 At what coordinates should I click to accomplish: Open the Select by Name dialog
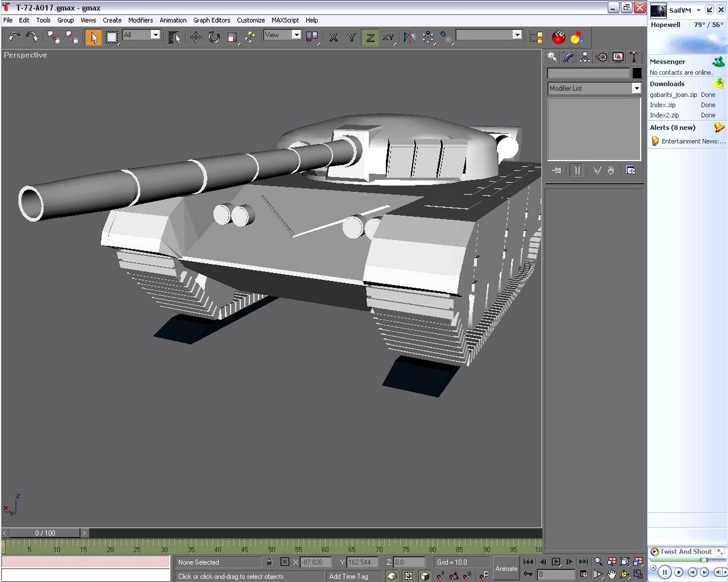coord(174,37)
